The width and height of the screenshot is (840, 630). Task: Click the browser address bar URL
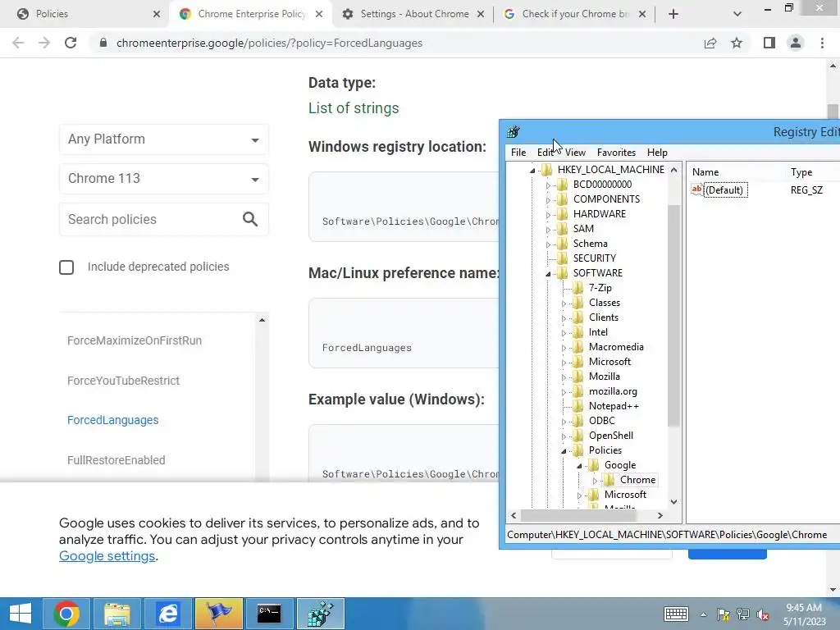pyautogui.click(x=269, y=43)
